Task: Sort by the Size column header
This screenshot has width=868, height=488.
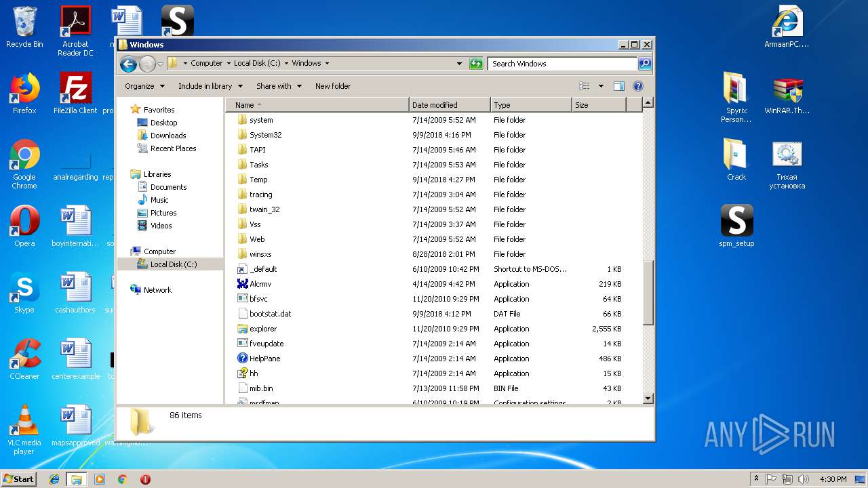Action: point(599,105)
